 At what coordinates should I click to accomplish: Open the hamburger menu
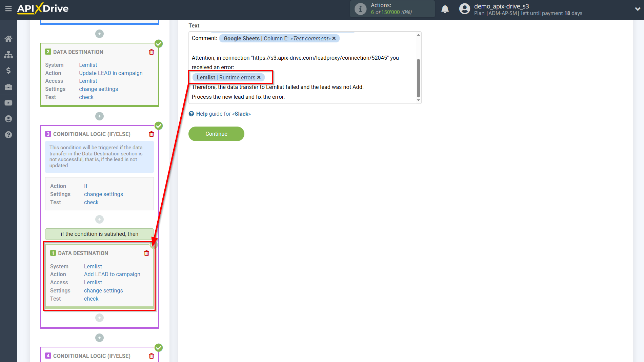(8, 8)
